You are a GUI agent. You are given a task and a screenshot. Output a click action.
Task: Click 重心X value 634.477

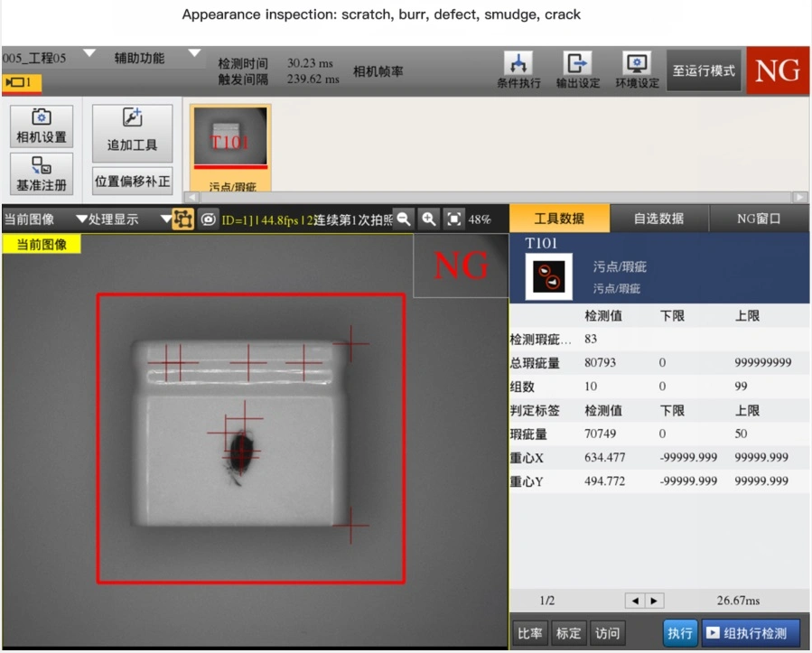604,457
